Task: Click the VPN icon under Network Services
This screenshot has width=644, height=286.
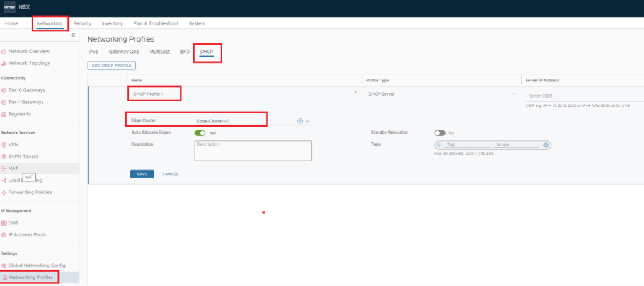Action: tap(4, 144)
